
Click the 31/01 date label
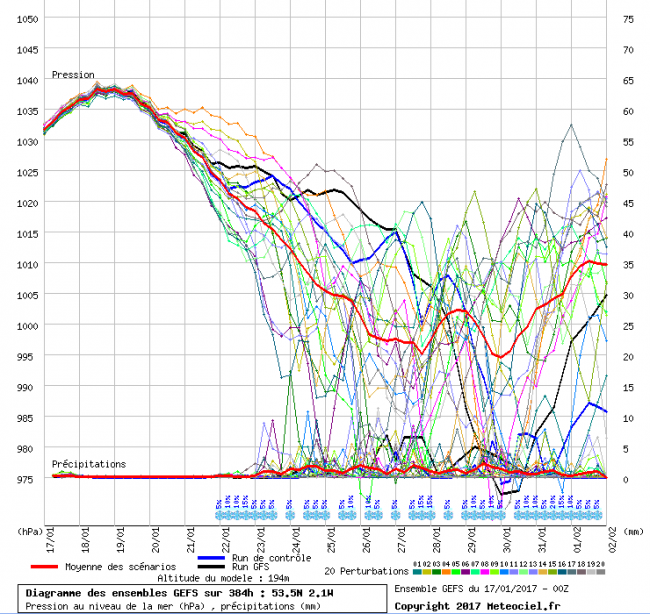coord(542,540)
